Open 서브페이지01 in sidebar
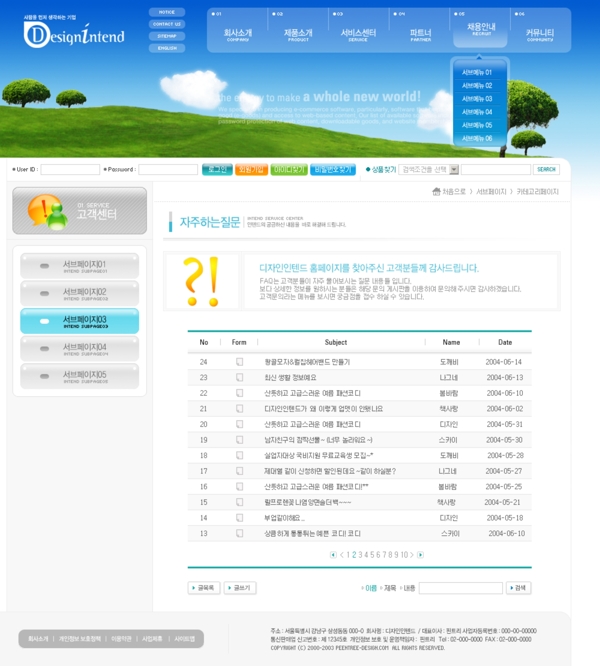Viewport: 600px width, 666px height. tap(79, 266)
